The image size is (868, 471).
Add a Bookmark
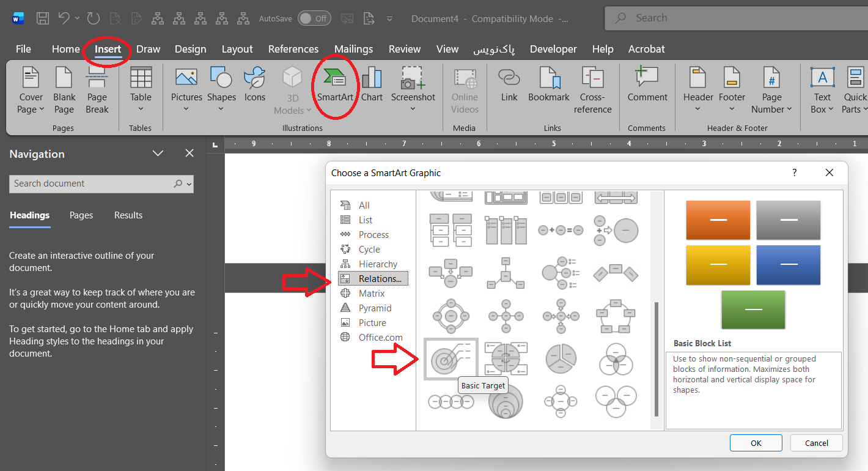pyautogui.click(x=548, y=86)
